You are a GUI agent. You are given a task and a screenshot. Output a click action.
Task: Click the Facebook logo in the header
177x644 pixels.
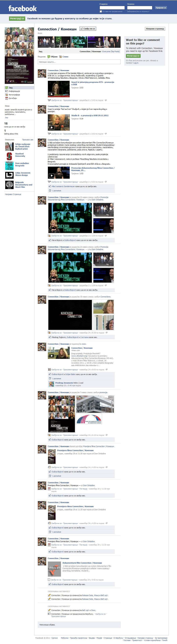pyautogui.click(x=22, y=9)
